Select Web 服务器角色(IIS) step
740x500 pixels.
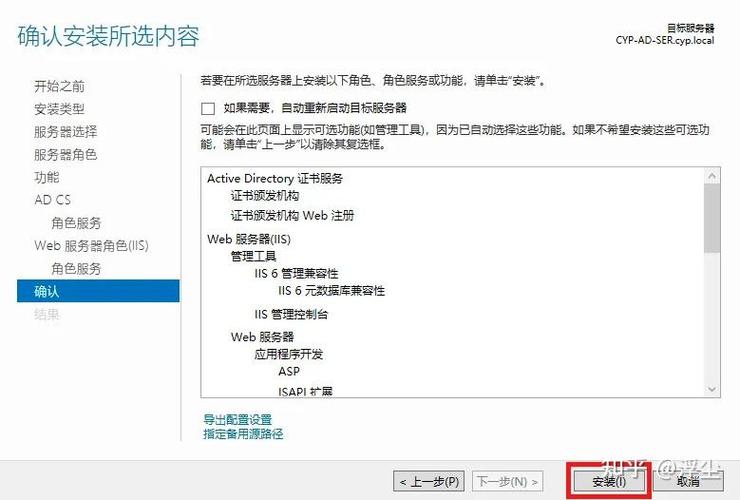(x=92, y=246)
